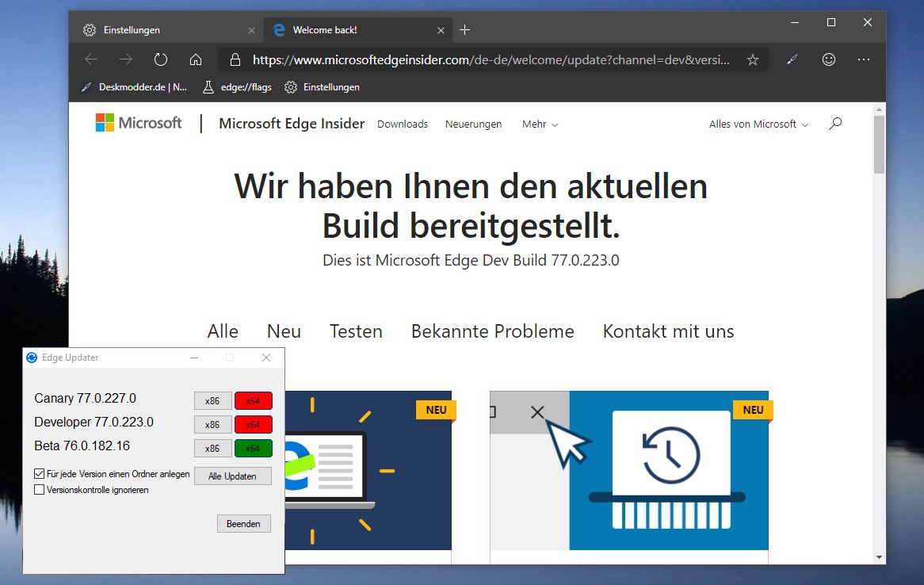Screen dimensions: 924x585
Task: Open the history clock shredder card
Action: [629, 470]
